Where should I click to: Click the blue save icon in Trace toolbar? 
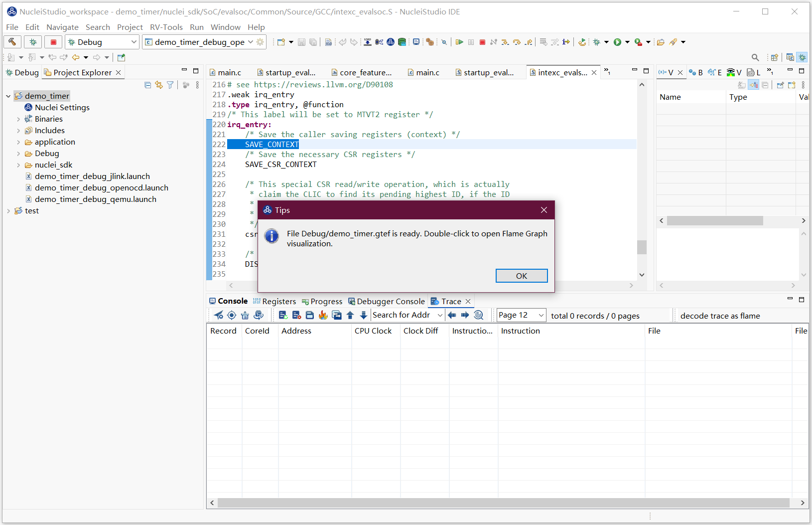pos(310,315)
